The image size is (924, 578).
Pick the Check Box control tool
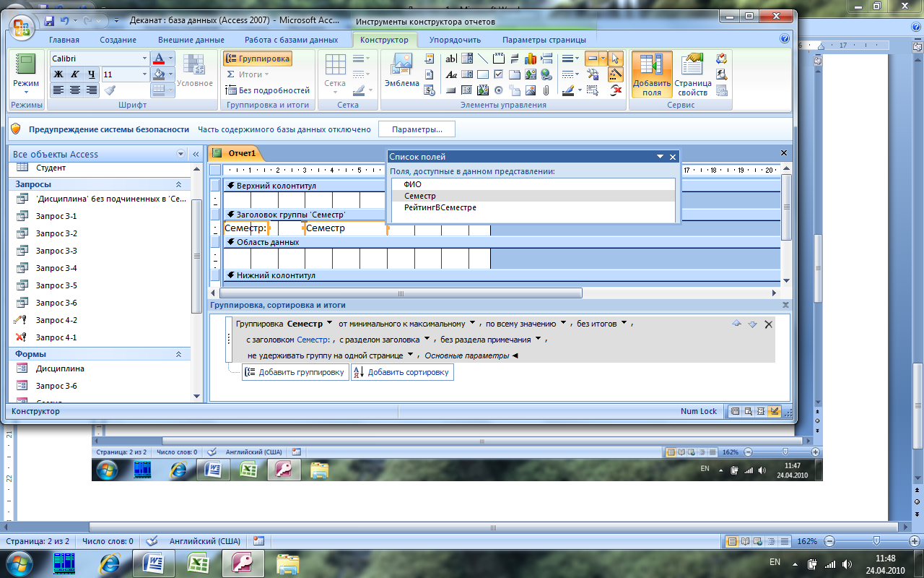[x=498, y=74]
